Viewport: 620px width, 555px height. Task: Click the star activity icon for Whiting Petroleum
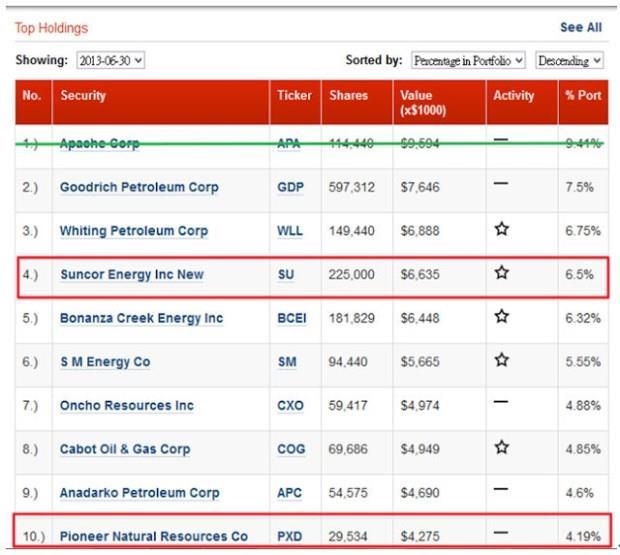[x=502, y=229]
